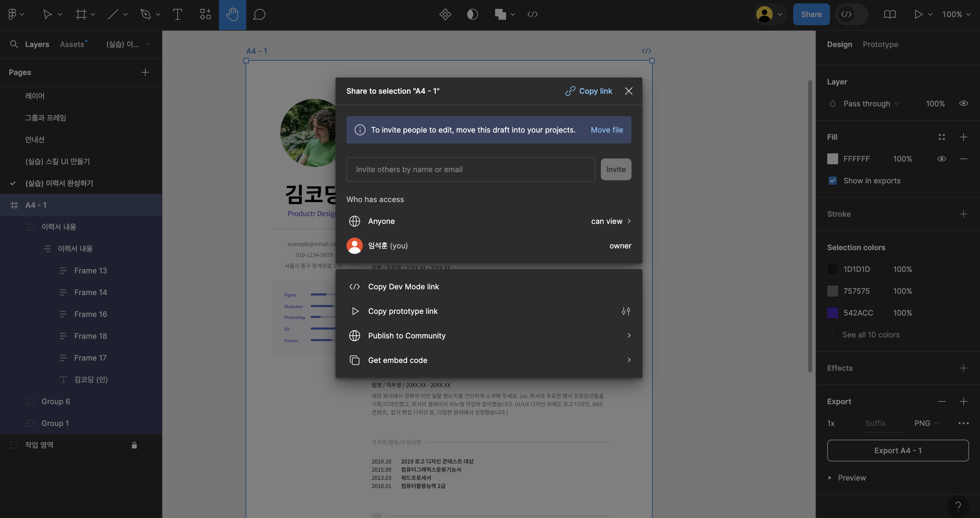Switch to the Prototype tab
This screenshot has width=980, height=518.
(880, 45)
